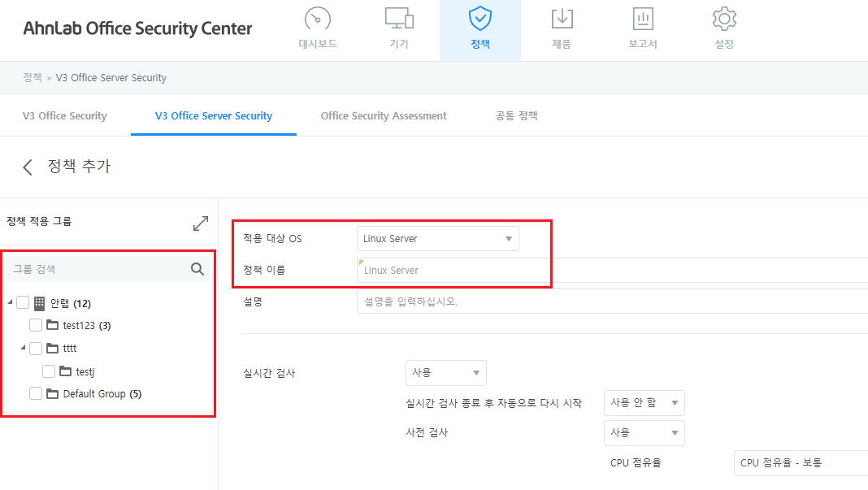Select the tttt group label

[70, 349]
